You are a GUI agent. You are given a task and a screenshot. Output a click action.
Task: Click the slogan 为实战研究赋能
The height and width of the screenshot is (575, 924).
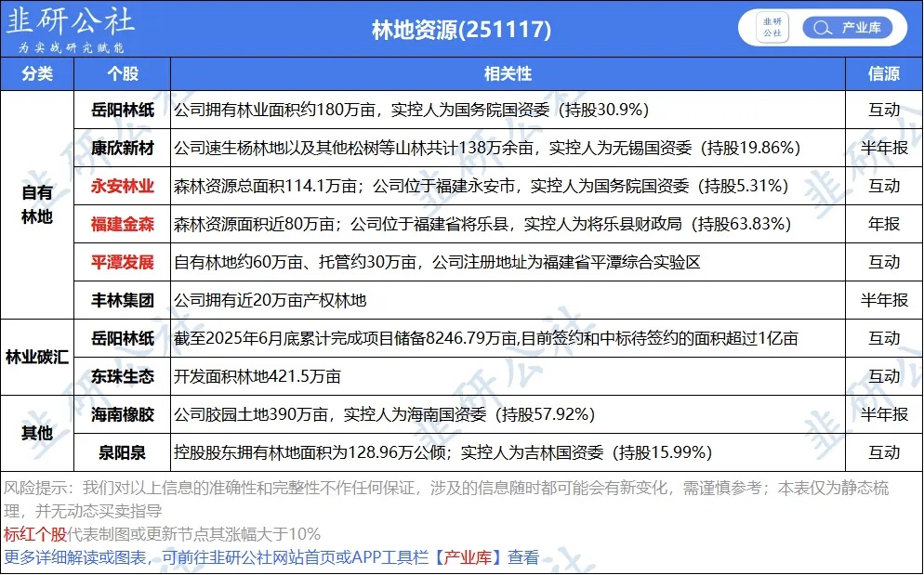pyautogui.click(x=71, y=47)
